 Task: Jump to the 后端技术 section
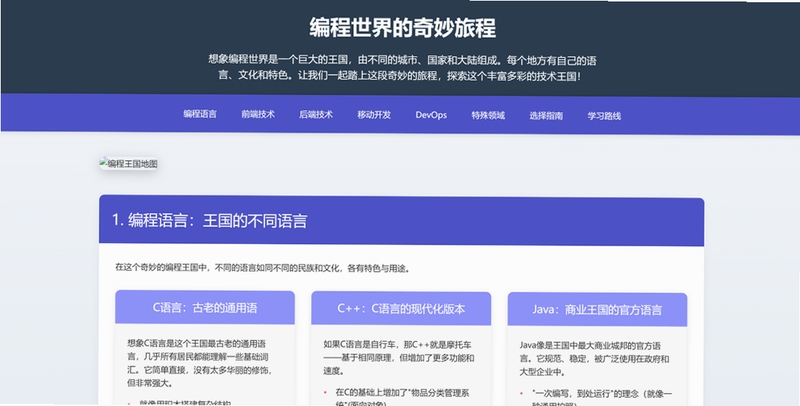pos(316,114)
